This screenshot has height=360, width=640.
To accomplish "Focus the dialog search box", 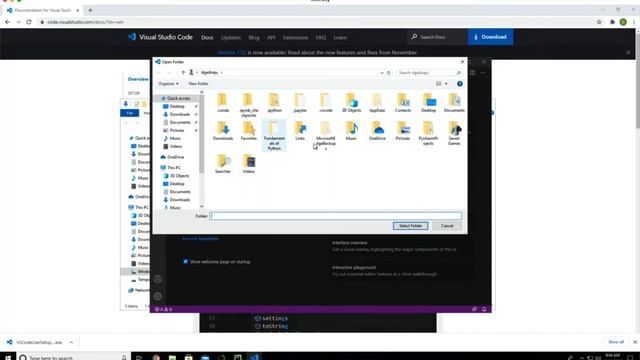I will point(429,73).
